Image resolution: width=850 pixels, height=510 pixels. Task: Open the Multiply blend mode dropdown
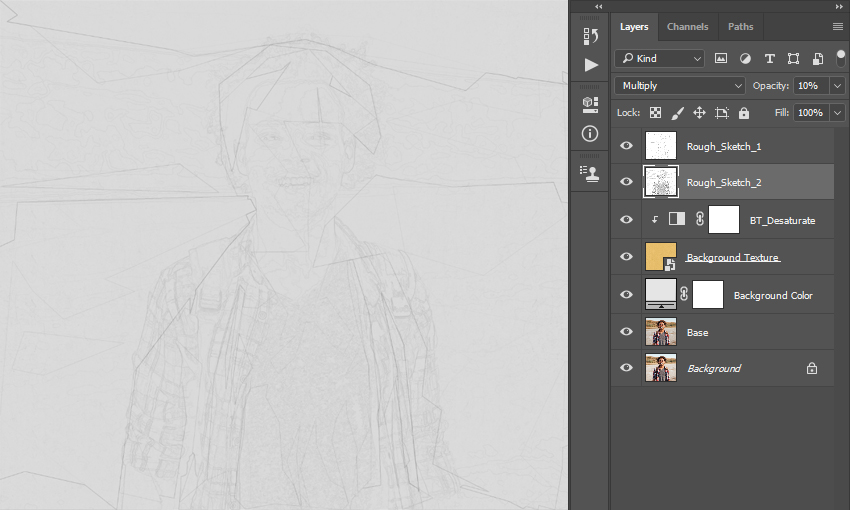pos(680,86)
